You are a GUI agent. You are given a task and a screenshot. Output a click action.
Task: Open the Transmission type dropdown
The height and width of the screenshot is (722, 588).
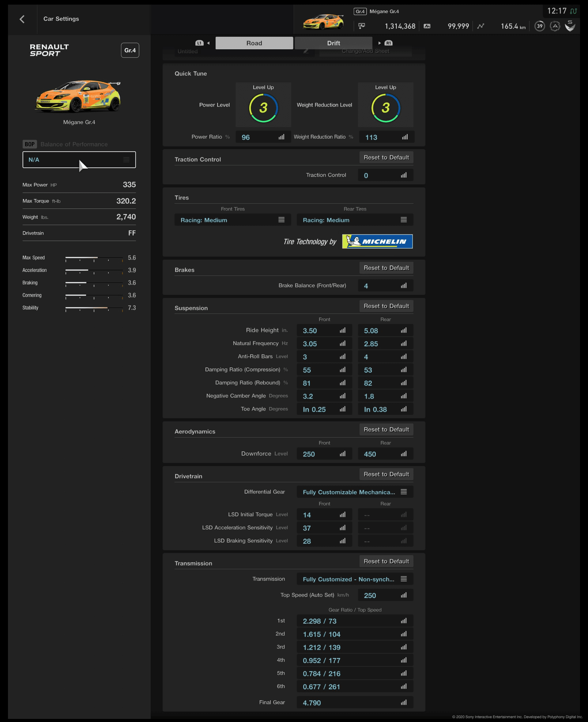(x=355, y=579)
